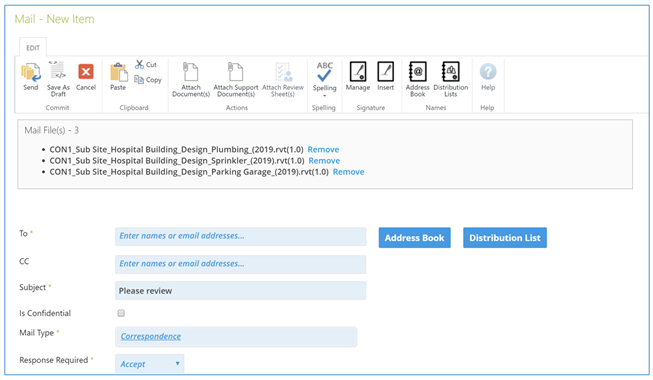Click the Send mail icon
The height and width of the screenshot is (380, 653).
click(x=31, y=77)
